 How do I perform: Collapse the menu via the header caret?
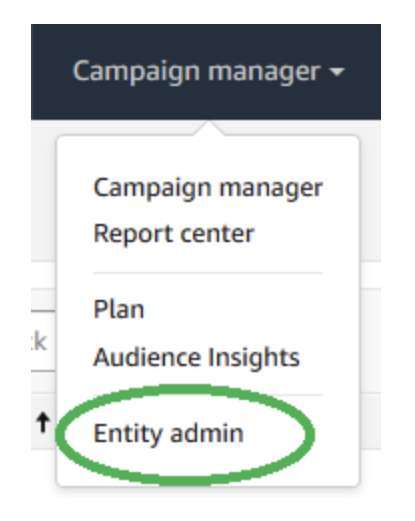point(337,72)
